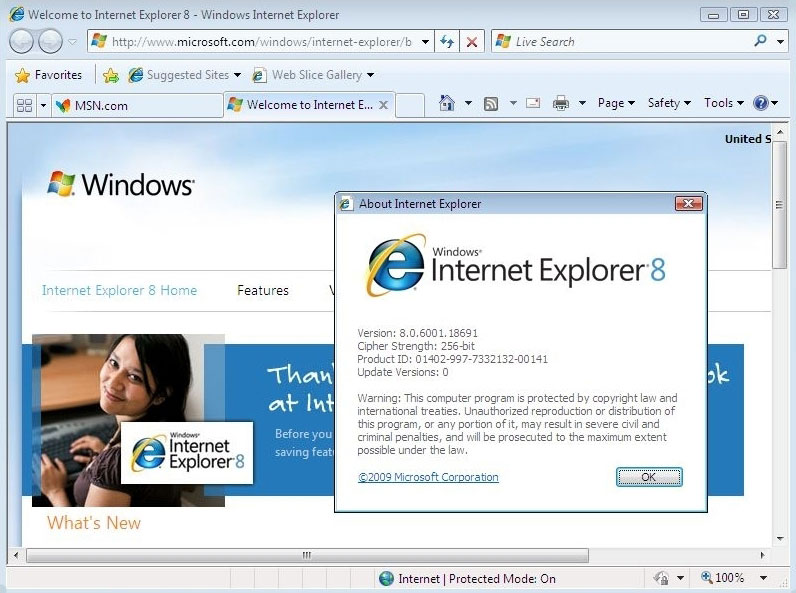796x593 pixels.
Task: Click the 100% zoom level button
Action: [x=723, y=578]
